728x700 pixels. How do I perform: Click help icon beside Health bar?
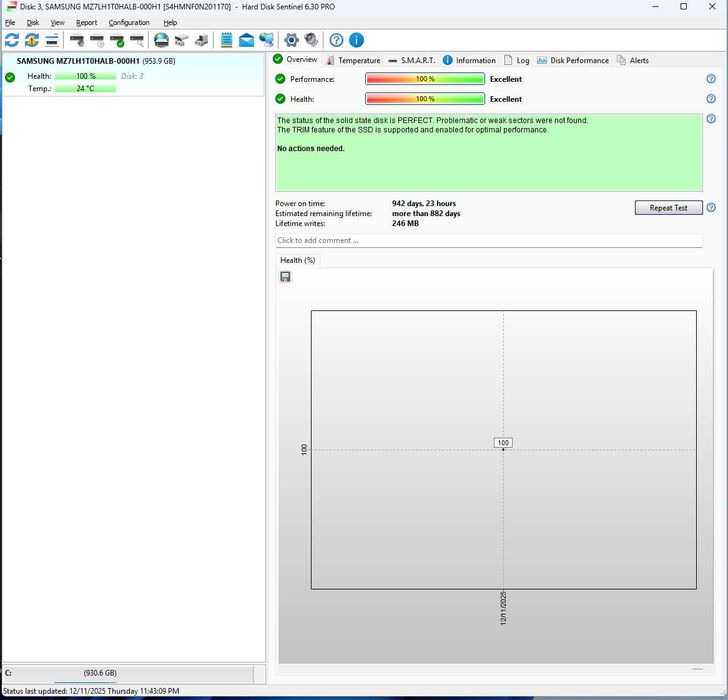tap(711, 99)
